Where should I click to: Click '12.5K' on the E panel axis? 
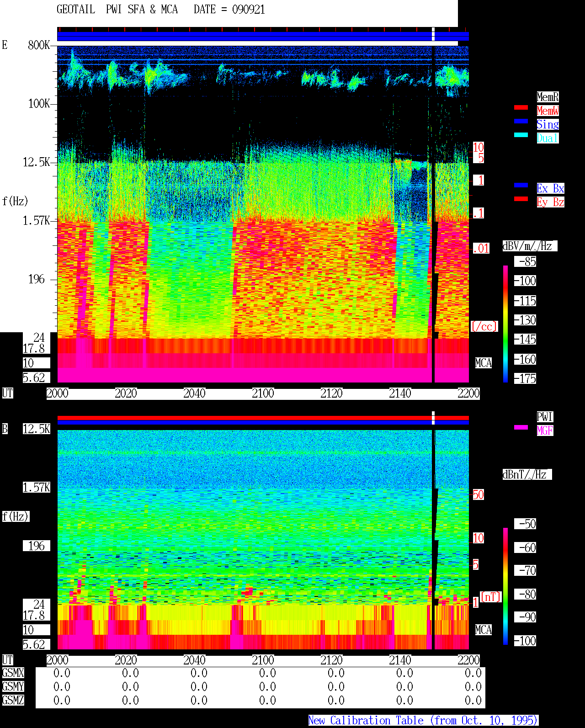pyautogui.click(x=37, y=162)
